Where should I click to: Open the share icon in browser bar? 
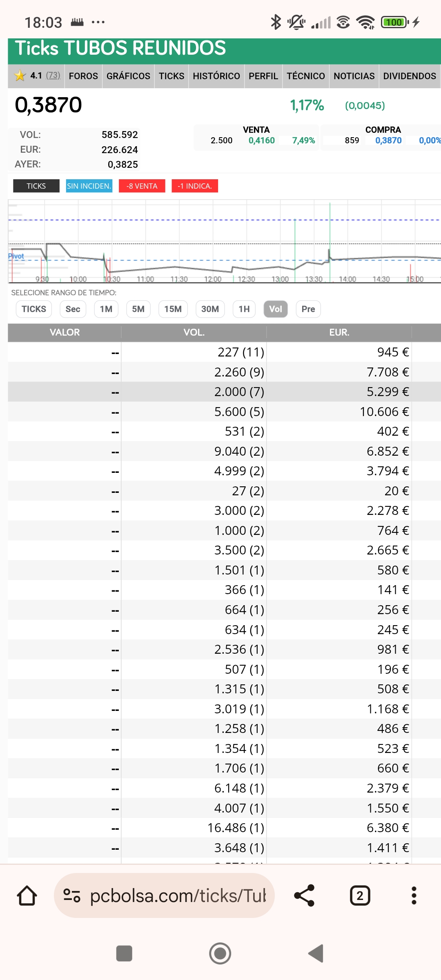(x=304, y=896)
